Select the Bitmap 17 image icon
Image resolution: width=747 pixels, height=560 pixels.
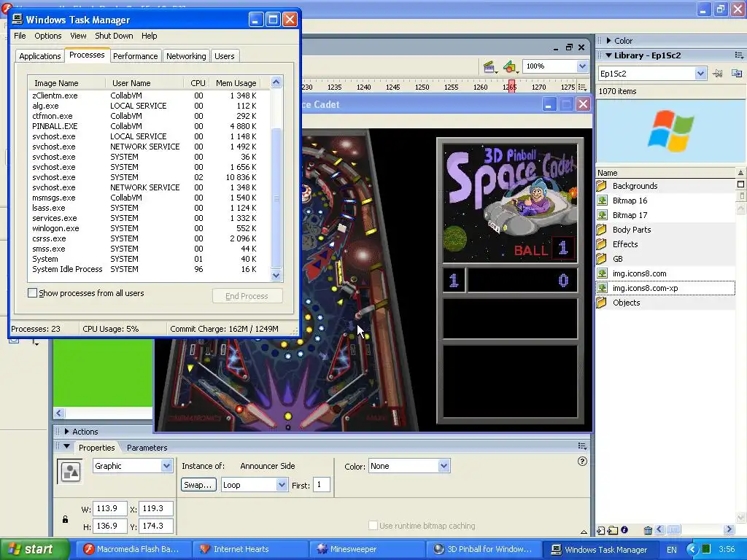[602, 215]
